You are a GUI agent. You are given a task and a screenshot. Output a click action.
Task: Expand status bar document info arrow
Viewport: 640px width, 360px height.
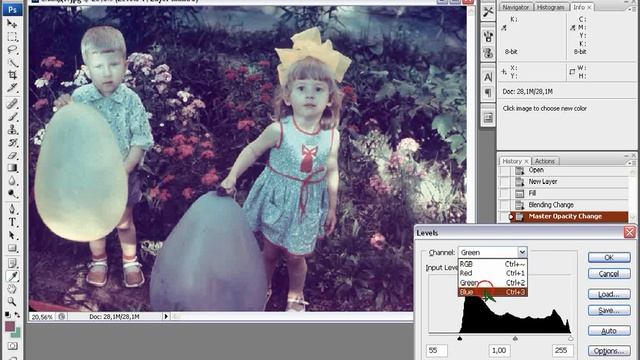pos(166,316)
